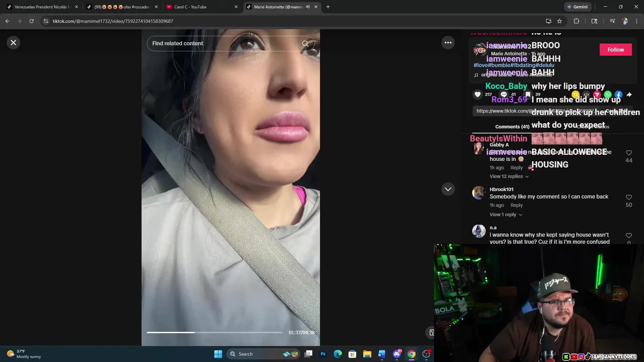Switch to Venezuelan President Nicolás tab
The image size is (644, 362).
[x=42, y=7]
